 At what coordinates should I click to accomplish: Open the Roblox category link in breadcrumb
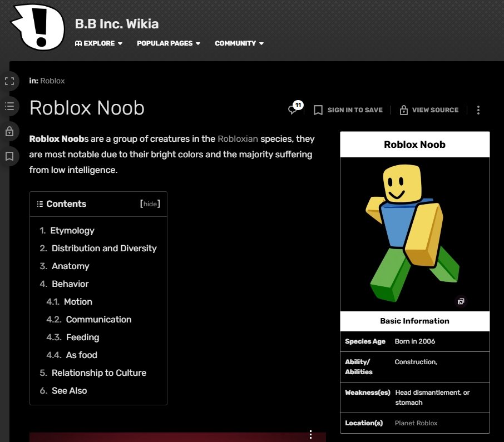[x=52, y=81]
